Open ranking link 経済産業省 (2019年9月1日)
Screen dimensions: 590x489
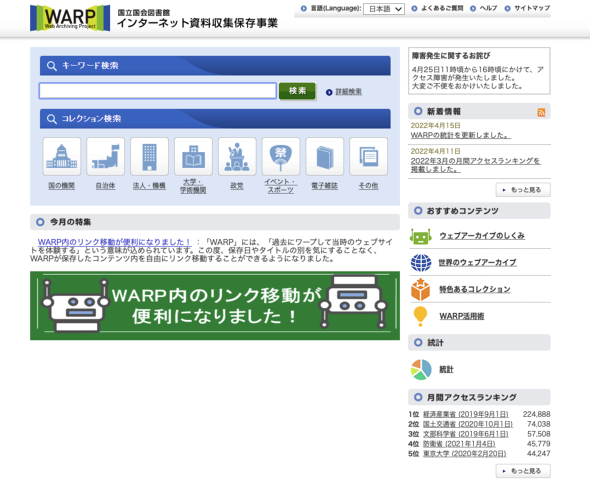click(x=465, y=414)
